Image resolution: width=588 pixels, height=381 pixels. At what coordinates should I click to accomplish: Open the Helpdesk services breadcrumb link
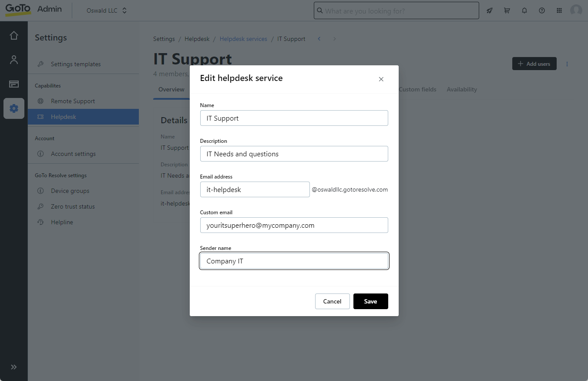(243, 39)
